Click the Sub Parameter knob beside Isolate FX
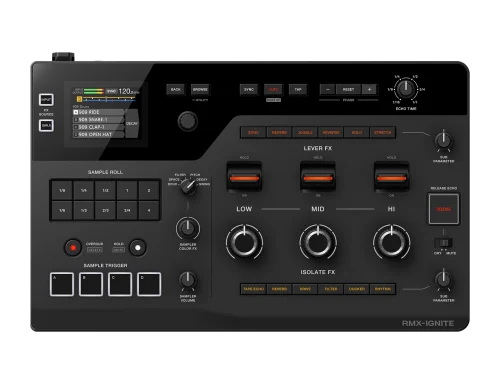The image size is (500, 383). click(443, 280)
